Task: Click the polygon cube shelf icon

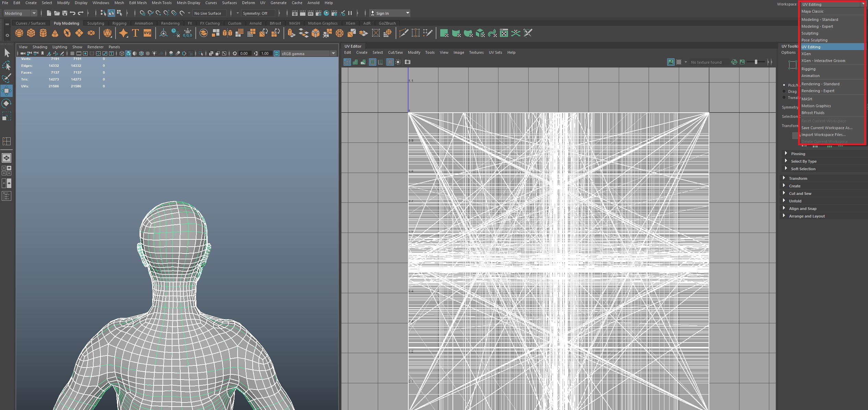Action: pos(31,33)
